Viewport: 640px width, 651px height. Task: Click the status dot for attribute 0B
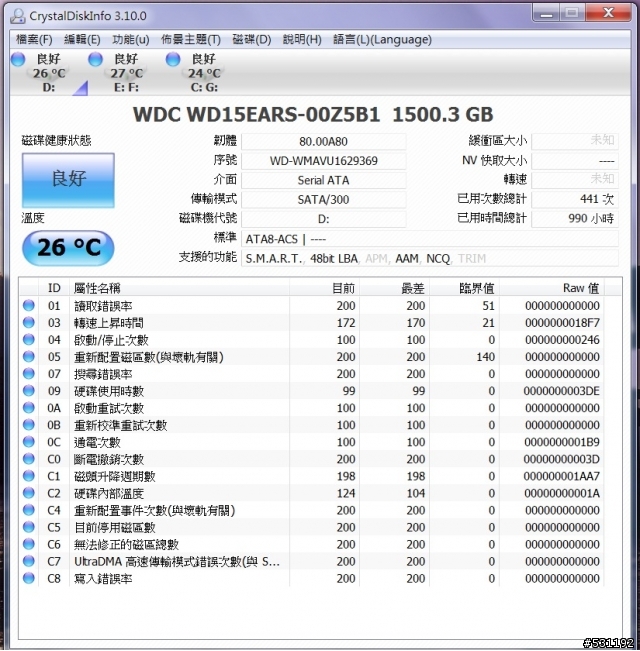29,425
